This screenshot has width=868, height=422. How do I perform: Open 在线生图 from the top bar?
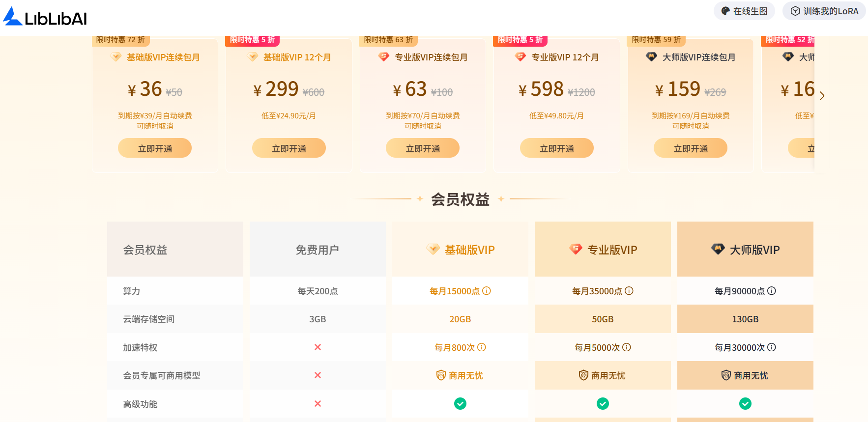click(744, 10)
